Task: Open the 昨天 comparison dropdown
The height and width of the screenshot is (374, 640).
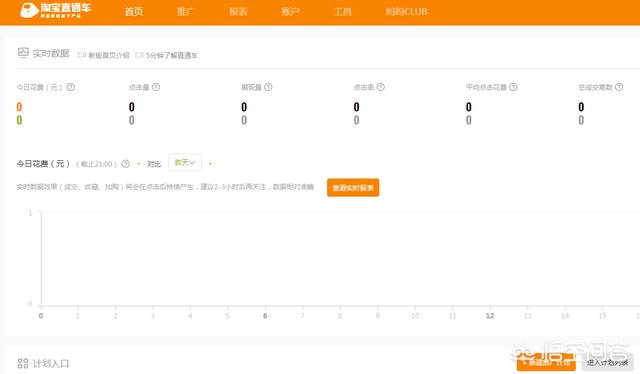Action: pyautogui.click(x=184, y=163)
